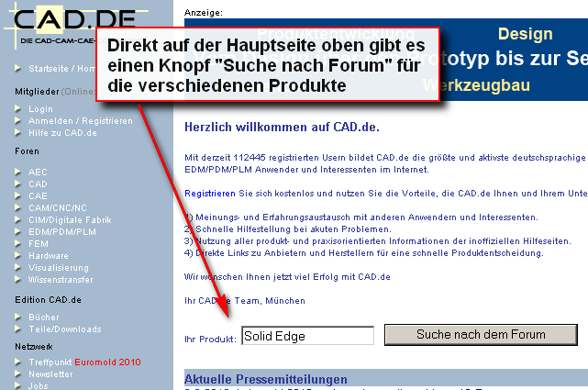Click the 'Foren' sidebar section label
The width and height of the screenshot is (588, 390).
click(x=27, y=151)
